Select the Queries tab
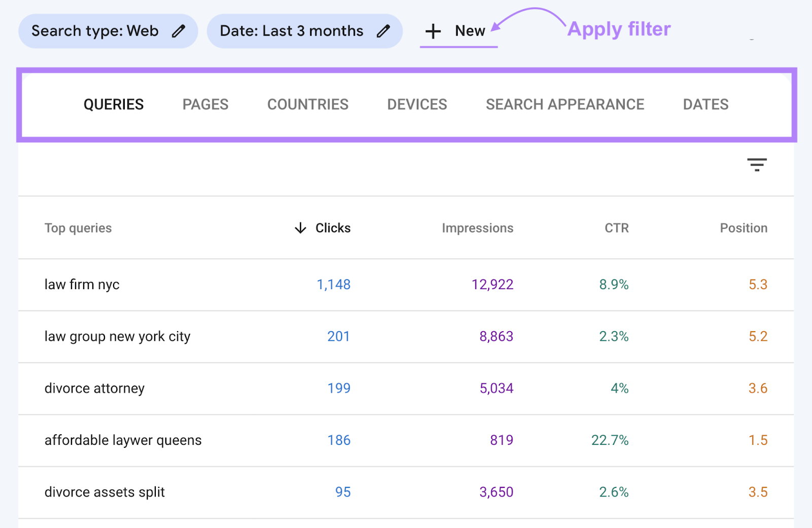The image size is (812, 528). pos(114,104)
